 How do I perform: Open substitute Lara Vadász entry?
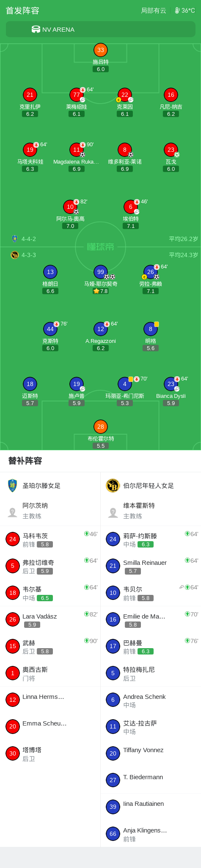pyautogui.click(x=50, y=620)
